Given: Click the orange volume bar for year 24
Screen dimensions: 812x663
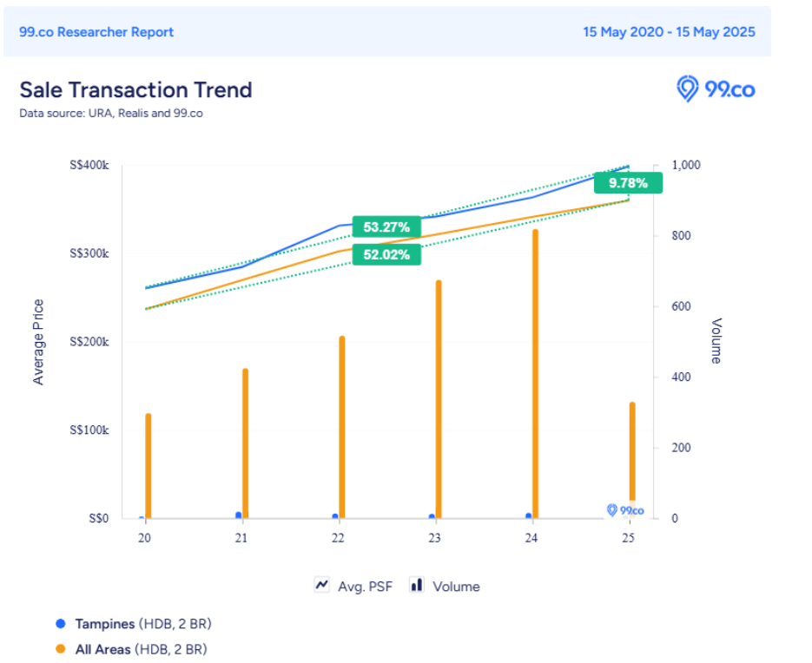Looking at the screenshot, I should (x=535, y=373).
